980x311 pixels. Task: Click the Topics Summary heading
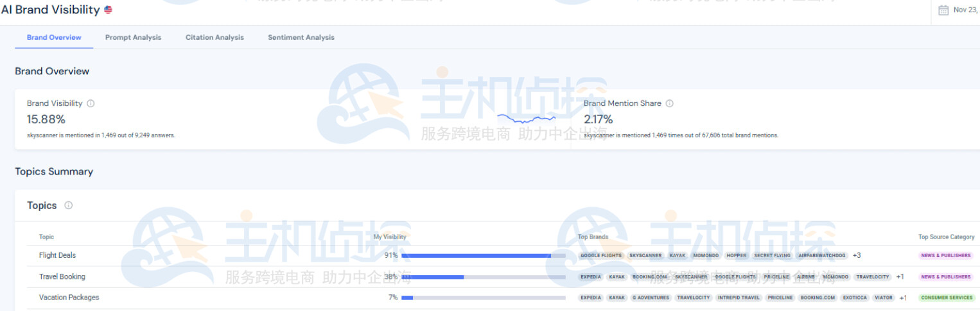pos(54,171)
